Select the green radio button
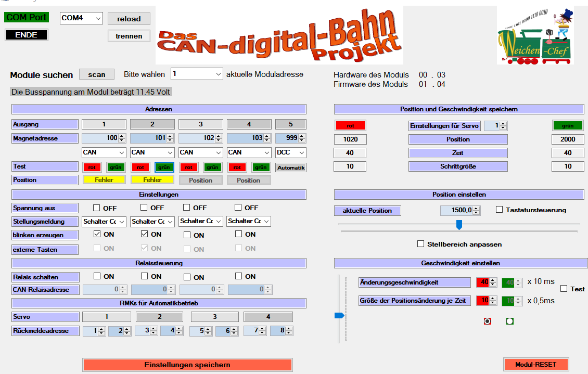 (x=509, y=321)
